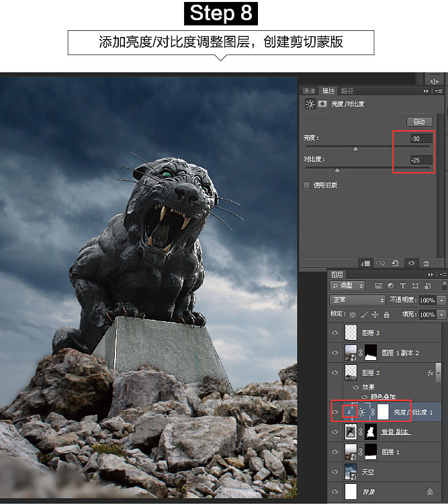448x504 pixels.
Task: Click the lock position move icon
Action: (x=375, y=314)
